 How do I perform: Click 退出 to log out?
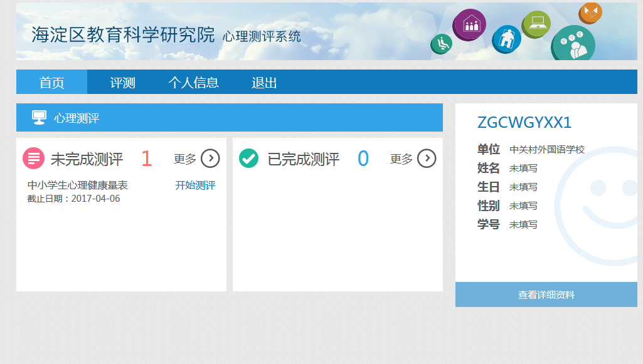coord(264,82)
